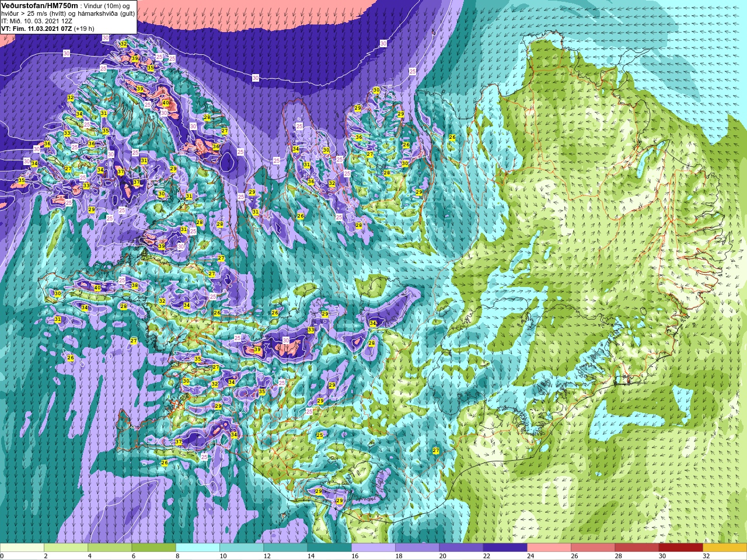Pick the pink legend swatch for 24 to 26
This screenshot has height=560, width=747.
(x=549, y=548)
